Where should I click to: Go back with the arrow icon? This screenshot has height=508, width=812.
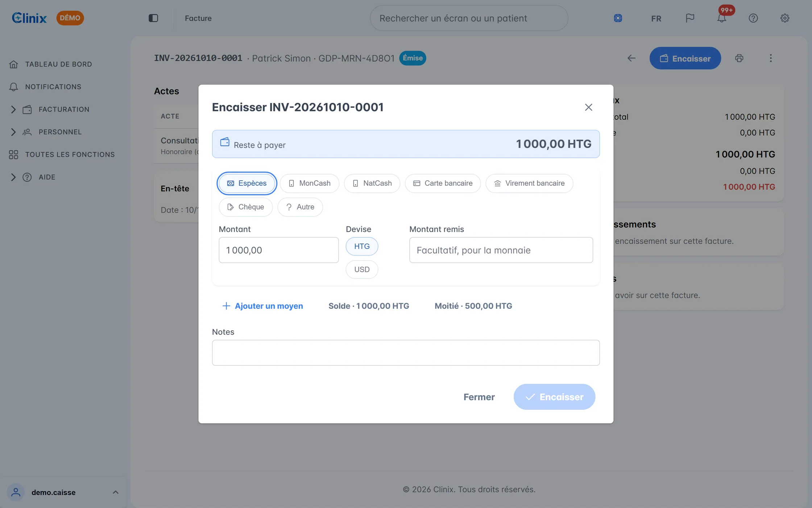click(631, 58)
